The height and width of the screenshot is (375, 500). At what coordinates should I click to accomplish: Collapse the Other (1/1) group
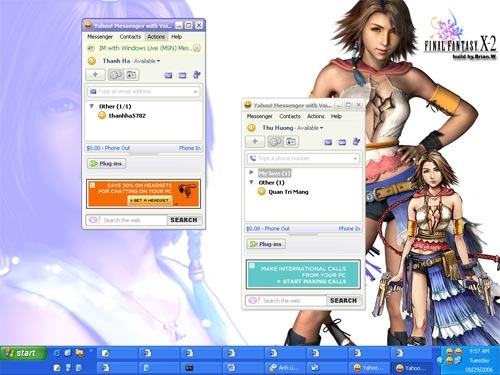[92, 106]
